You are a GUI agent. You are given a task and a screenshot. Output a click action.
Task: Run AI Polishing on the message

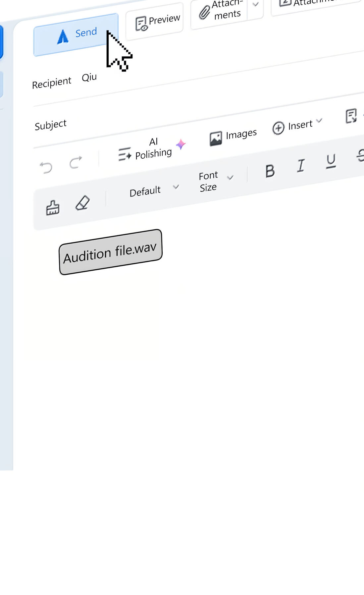click(151, 149)
